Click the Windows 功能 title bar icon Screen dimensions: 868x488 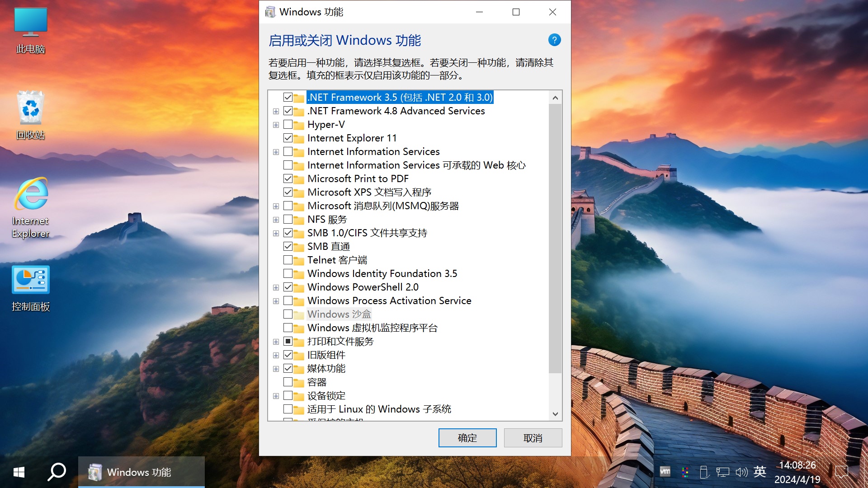[x=270, y=12]
